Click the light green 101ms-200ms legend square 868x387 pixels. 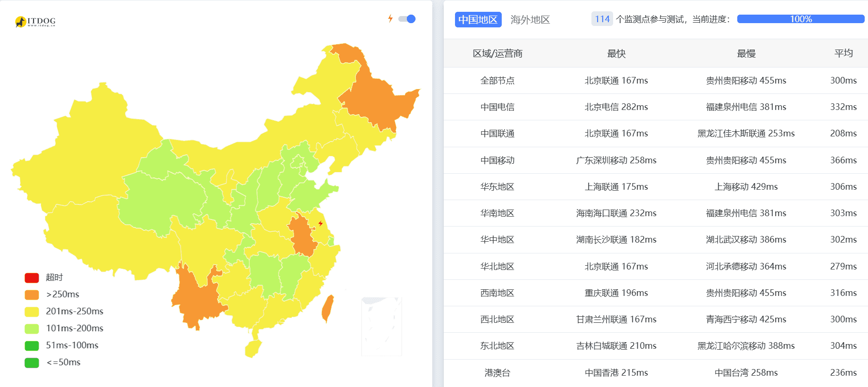(x=31, y=328)
